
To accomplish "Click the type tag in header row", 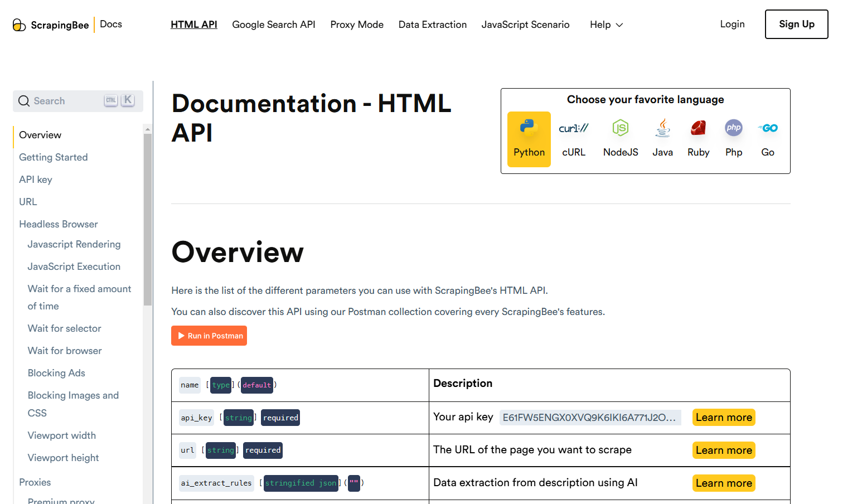I will point(221,385).
